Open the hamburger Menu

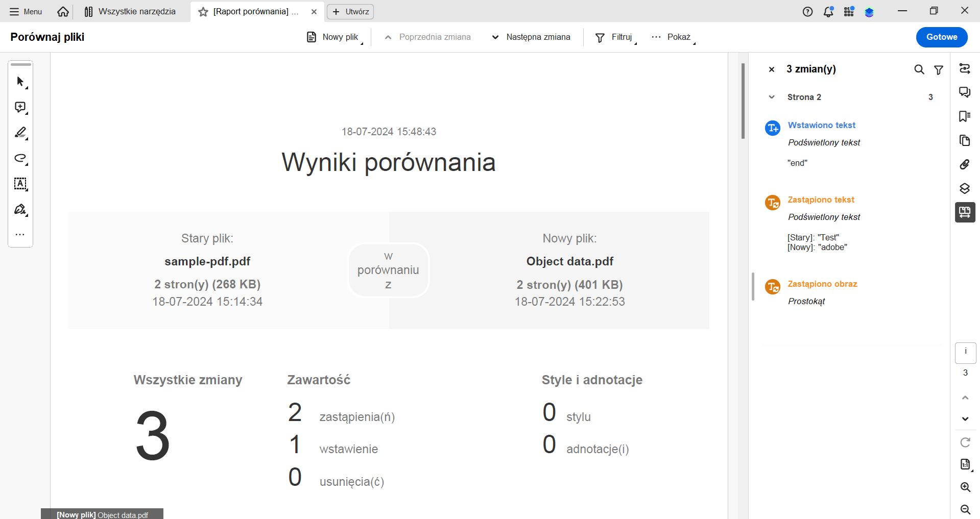[26, 11]
